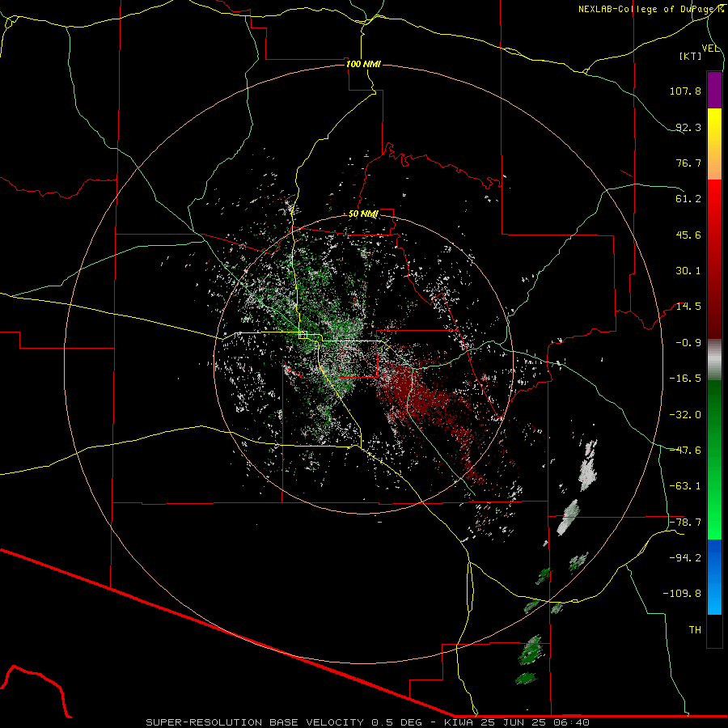The height and width of the screenshot is (728, 728).
Task: Click the VEL legend title
Action: 711,49
